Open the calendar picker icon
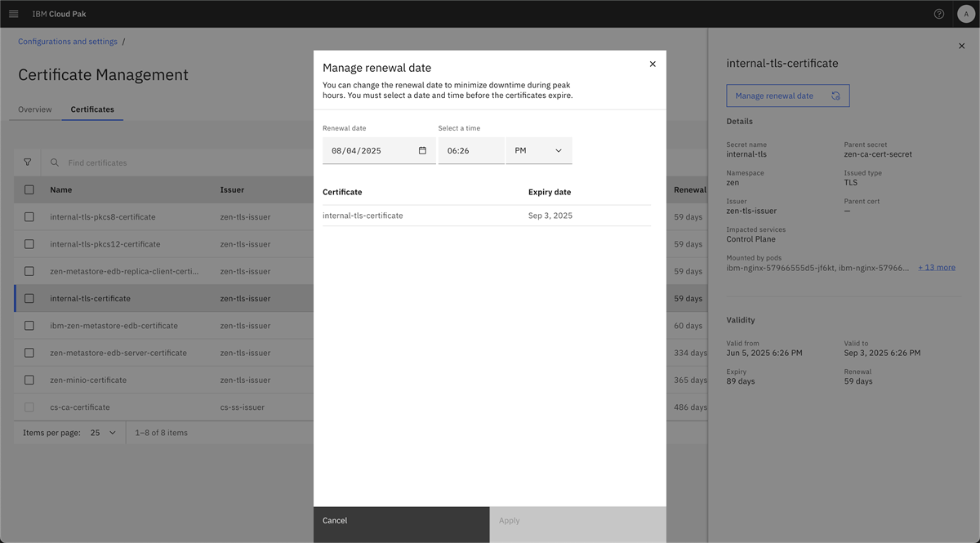The width and height of the screenshot is (980, 543). click(422, 150)
